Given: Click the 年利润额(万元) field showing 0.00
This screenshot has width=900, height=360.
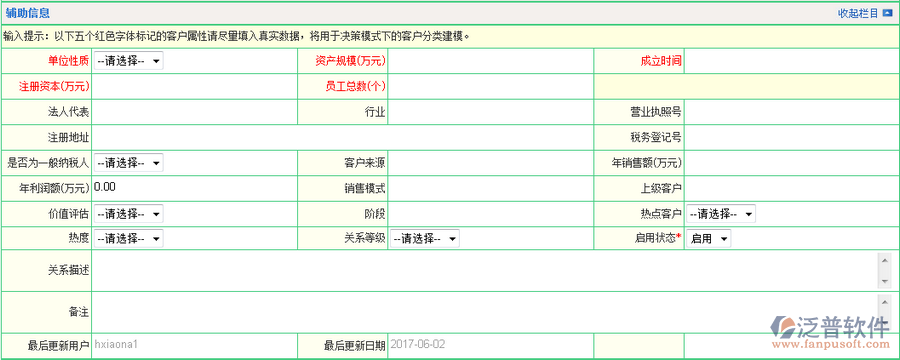Looking at the screenshot, I should coord(195,188).
